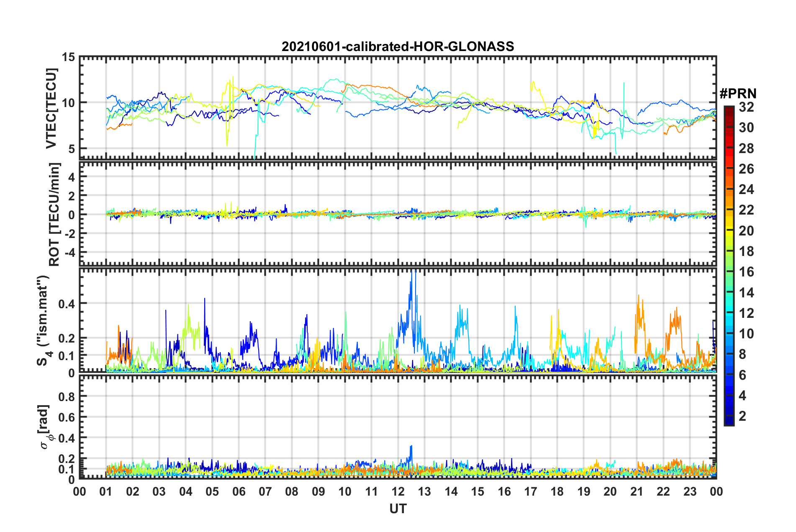Click tick label 24 on the PRN colorbar

[746, 189]
